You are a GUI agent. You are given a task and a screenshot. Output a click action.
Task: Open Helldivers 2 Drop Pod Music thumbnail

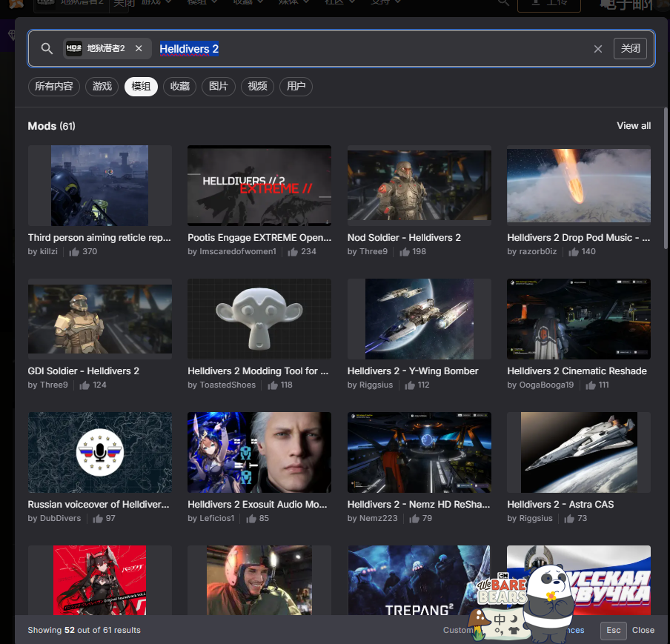click(x=579, y=185)
